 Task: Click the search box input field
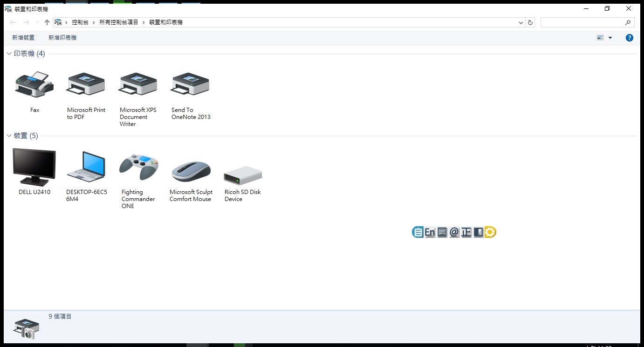(582, 22)
